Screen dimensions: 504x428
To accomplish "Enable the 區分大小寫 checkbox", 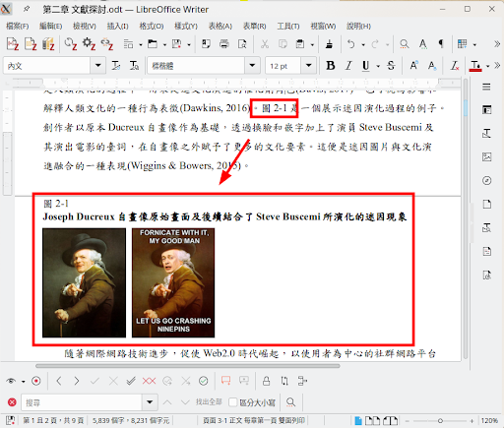I will point(232,402).
